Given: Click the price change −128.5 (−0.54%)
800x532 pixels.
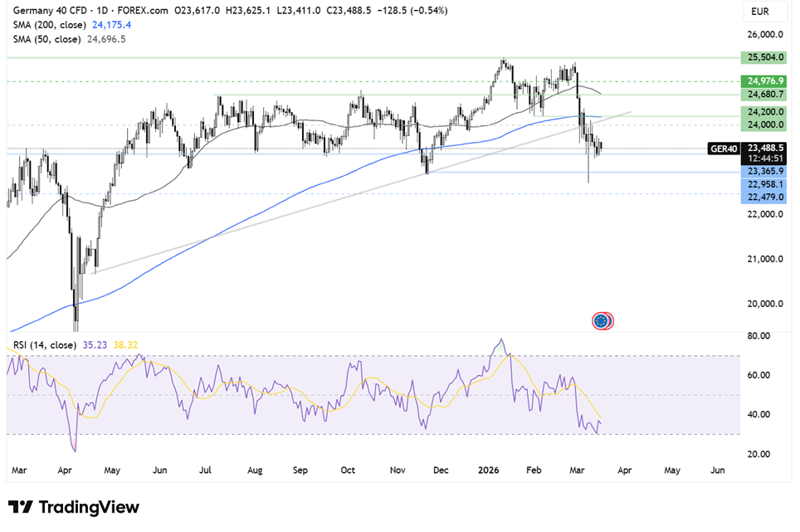Looking at the screenshot, I should click(x=412, y=10).
